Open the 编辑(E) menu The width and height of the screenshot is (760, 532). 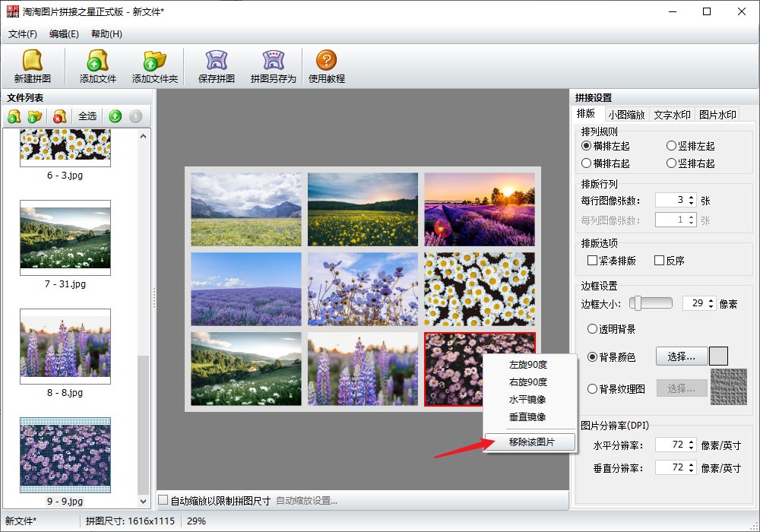coord(64,34)
